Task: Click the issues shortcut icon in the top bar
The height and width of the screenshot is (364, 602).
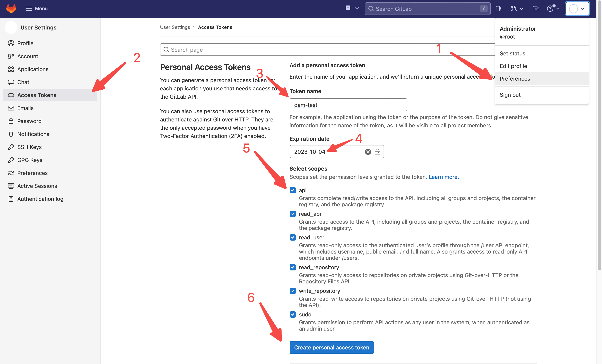Action: (x=498, y=9)
